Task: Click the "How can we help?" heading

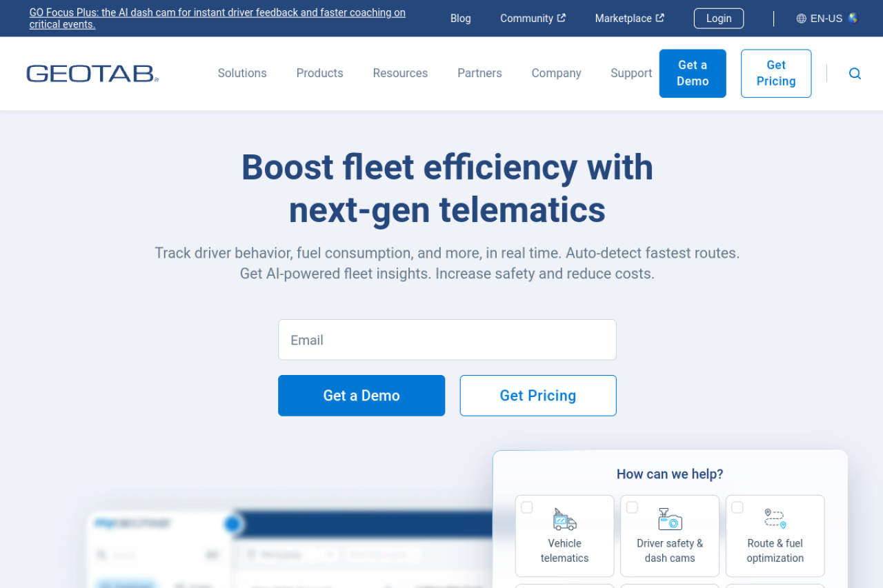Action: pos(670,474)
